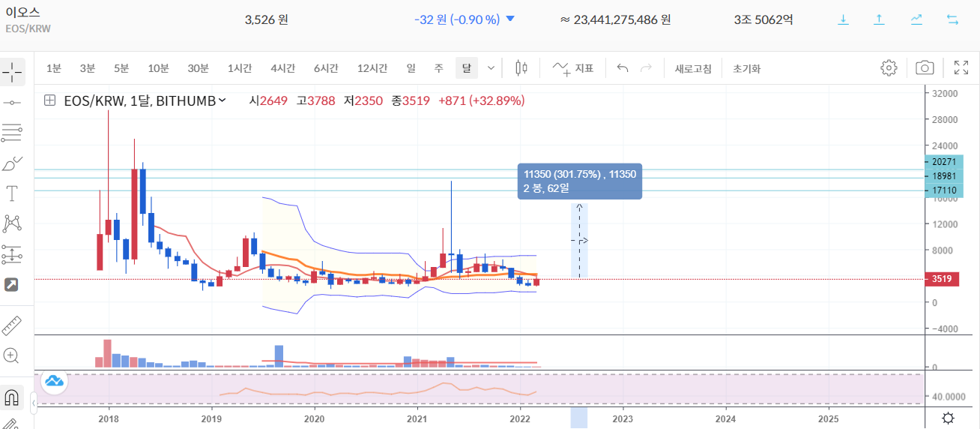Click the blue download arrow icon

(843, 19)
